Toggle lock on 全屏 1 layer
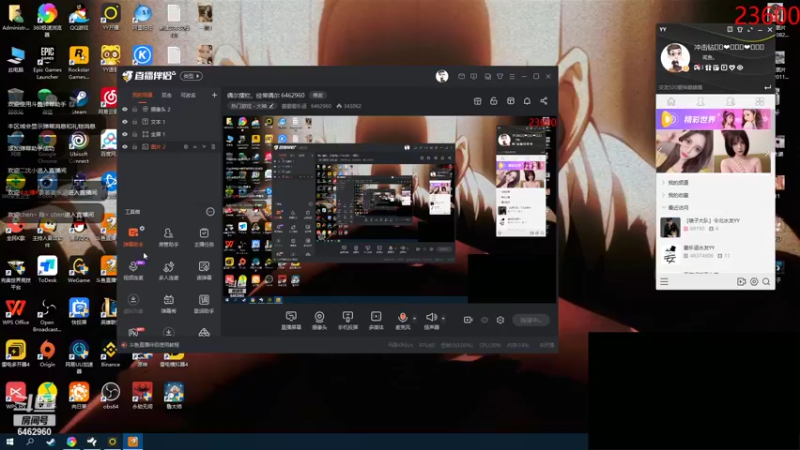 click(x=135, y=134)
